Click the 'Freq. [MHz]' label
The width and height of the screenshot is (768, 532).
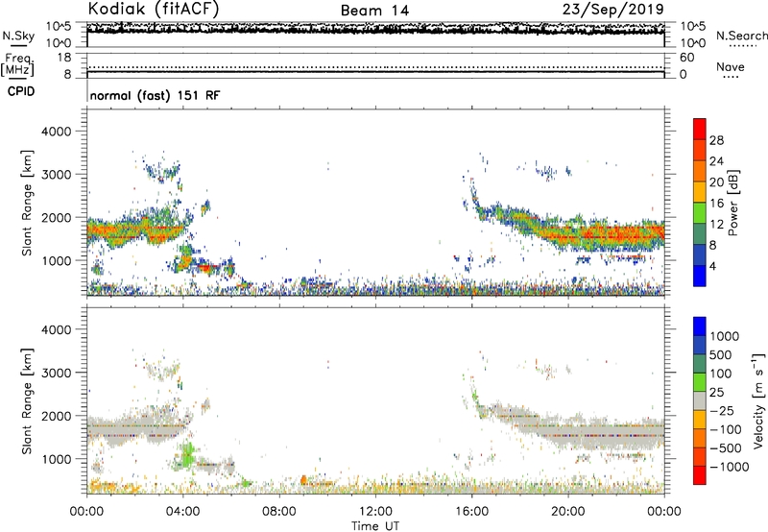pos(18,65)
